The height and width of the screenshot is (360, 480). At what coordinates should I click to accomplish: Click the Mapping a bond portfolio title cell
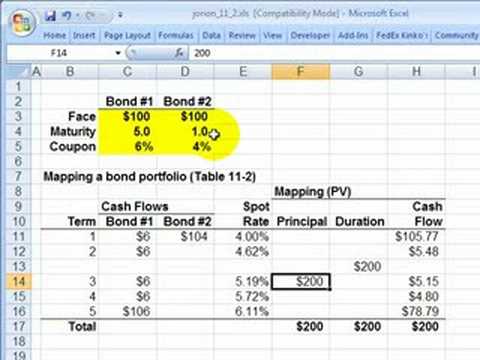[x=149, y=176]
